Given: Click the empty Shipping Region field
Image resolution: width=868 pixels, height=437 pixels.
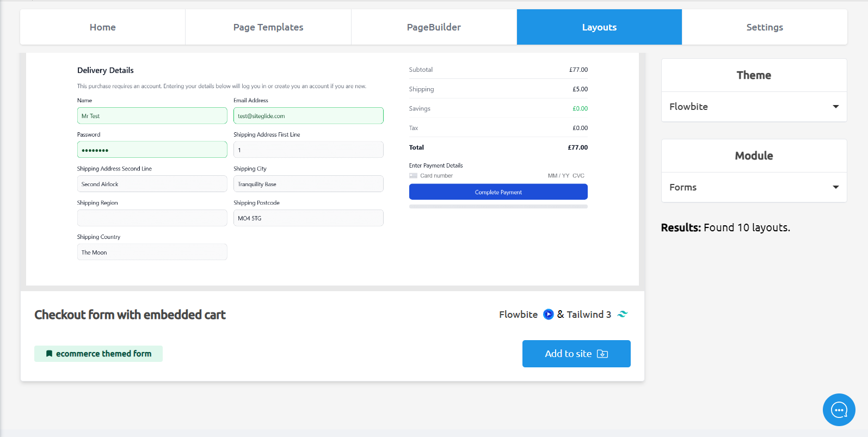Looking at the screenshot, I should point(152,218).
